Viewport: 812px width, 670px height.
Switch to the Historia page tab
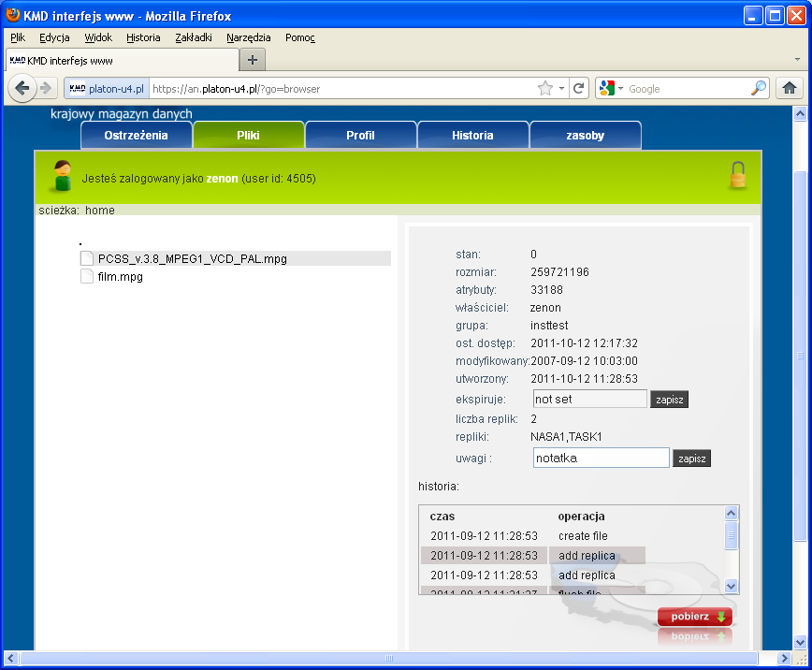coord(472,136)
